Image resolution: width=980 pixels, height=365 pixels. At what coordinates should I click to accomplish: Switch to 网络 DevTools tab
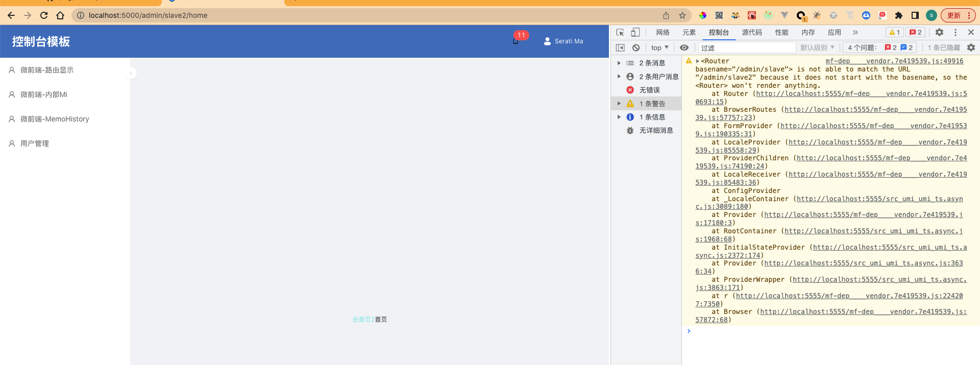point(663,32)
